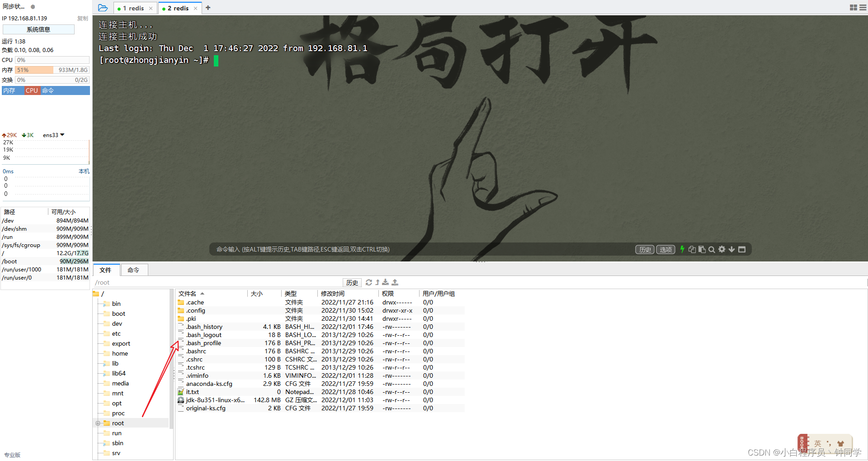This screenshot has height=461, width=868.
Task: Click the /root path input field
Action: (217, 282)
